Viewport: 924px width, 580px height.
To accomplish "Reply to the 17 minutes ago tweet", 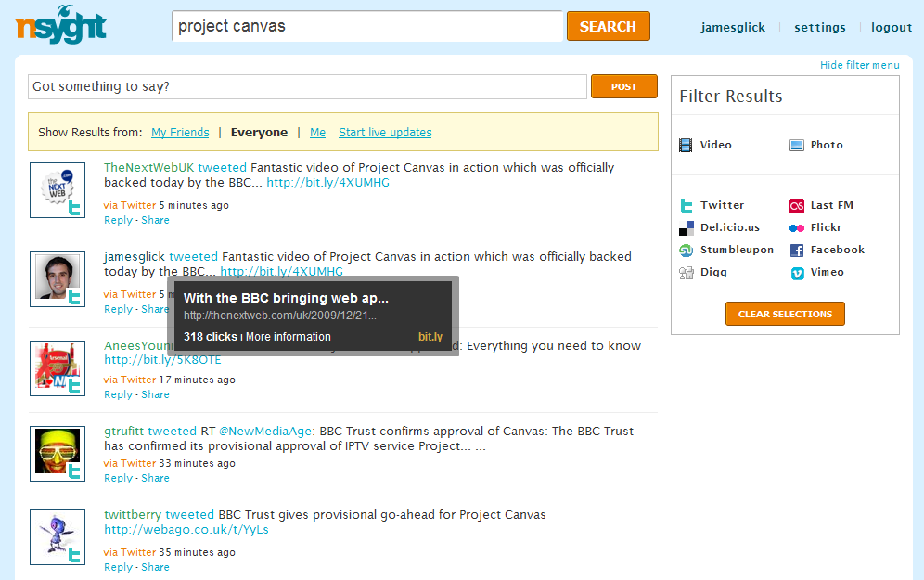I will 119,394.
